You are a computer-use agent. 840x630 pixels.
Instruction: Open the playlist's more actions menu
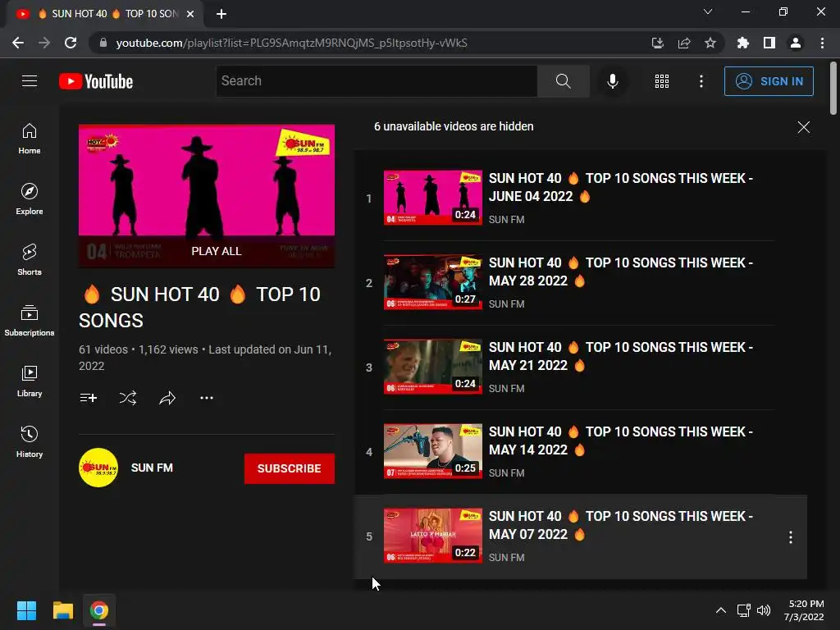207,398
